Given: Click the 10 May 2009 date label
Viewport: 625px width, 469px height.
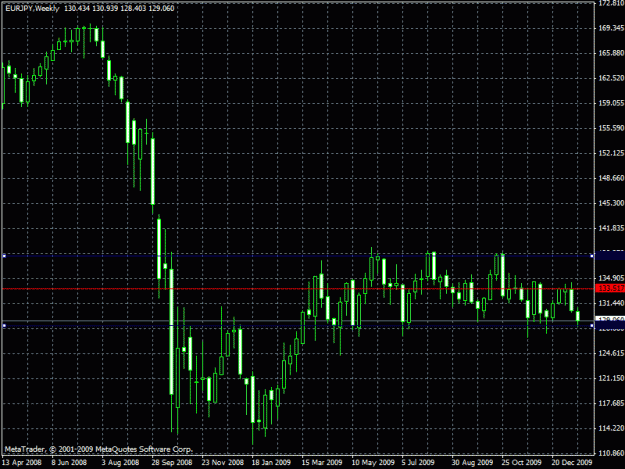Looking at the screenshot, I should point(373,463).
